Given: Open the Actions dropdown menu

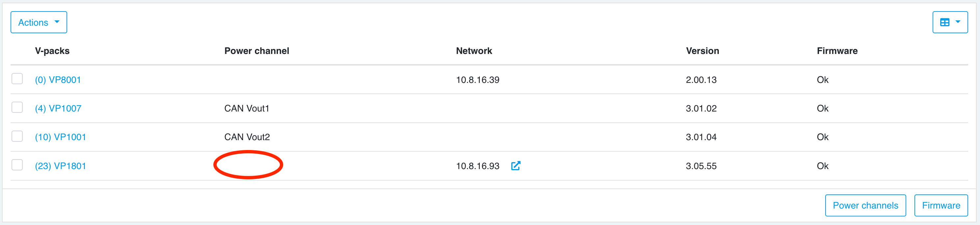Looking at the screenshot, I should coord(39,22).
